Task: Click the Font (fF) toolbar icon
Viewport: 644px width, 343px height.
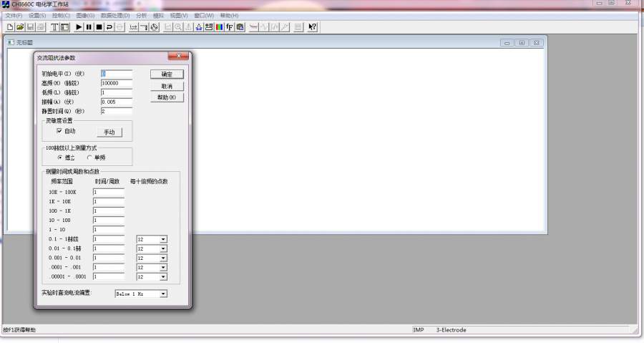Action: click(x=230, y=27)
